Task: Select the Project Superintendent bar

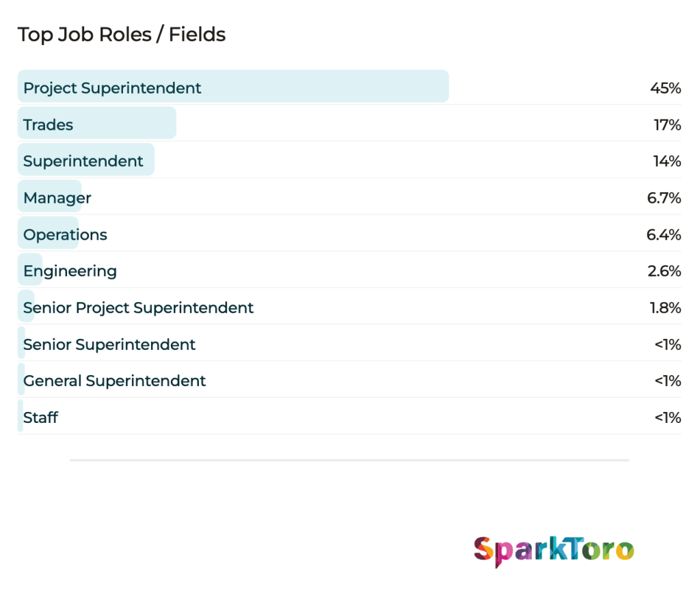Action: tap(233, 86)
